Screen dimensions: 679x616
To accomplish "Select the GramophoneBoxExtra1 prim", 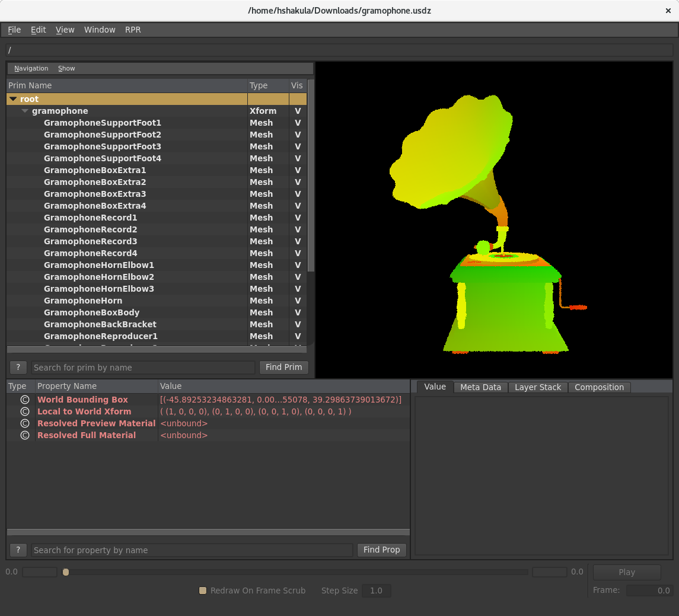I will (x=95, y=171).
